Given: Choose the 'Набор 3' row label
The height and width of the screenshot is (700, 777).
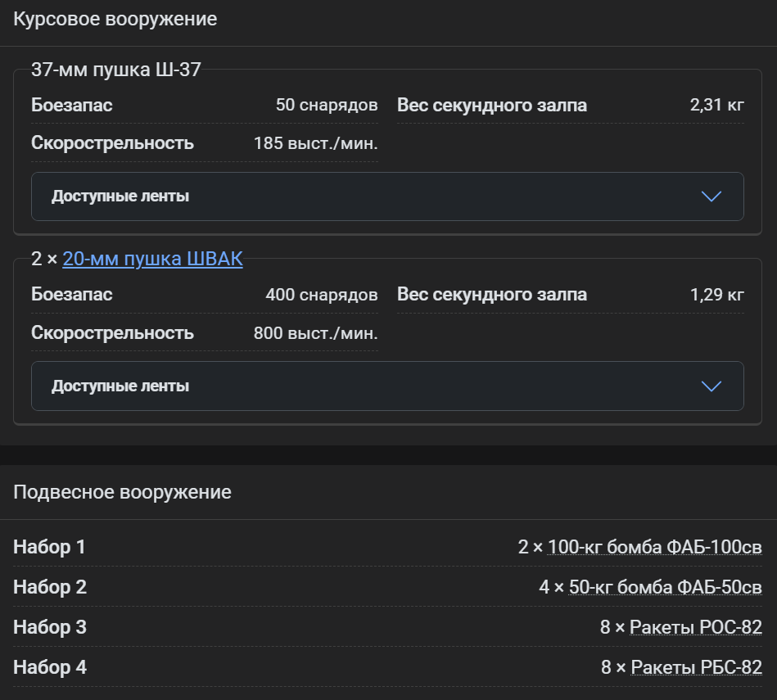Looking at the screenshot, I should pyautogui.click(x=49, y=627).
